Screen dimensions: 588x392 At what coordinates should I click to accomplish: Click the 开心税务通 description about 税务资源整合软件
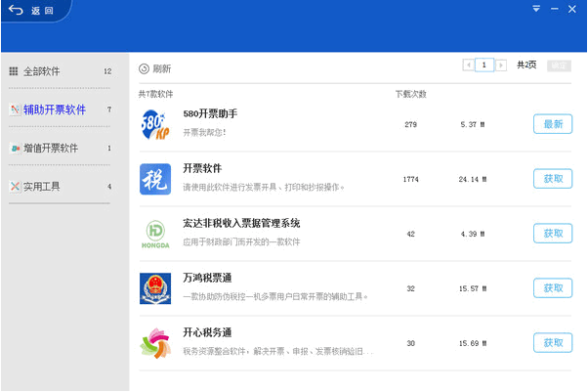click(277, 351)
